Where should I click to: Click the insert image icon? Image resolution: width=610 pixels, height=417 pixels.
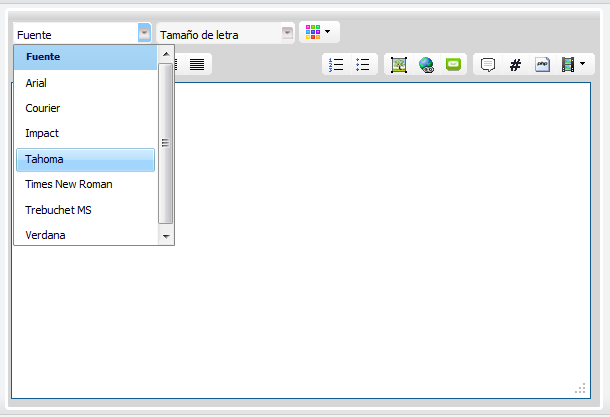(399, 65)
